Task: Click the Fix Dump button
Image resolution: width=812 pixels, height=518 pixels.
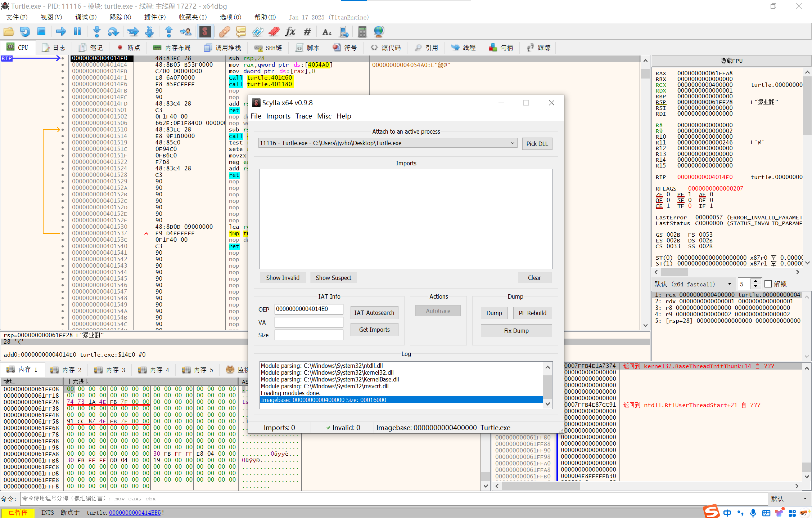Action: coord(516,331)
